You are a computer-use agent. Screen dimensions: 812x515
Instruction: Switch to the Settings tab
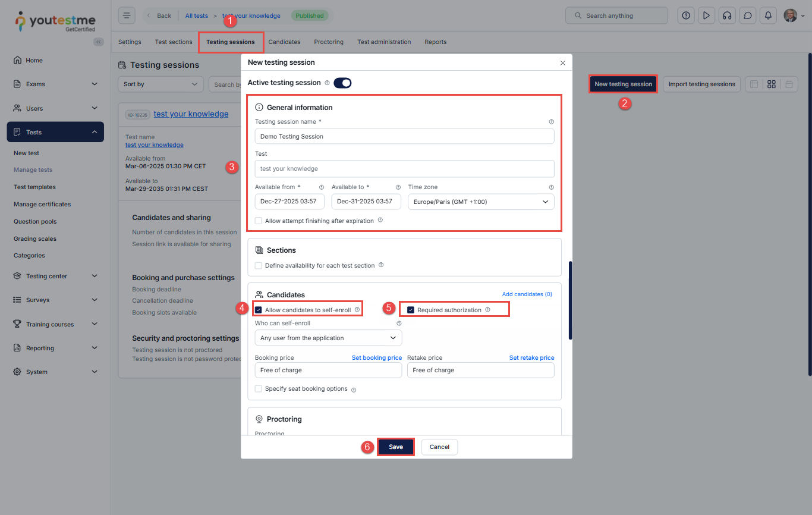[130, 42]
